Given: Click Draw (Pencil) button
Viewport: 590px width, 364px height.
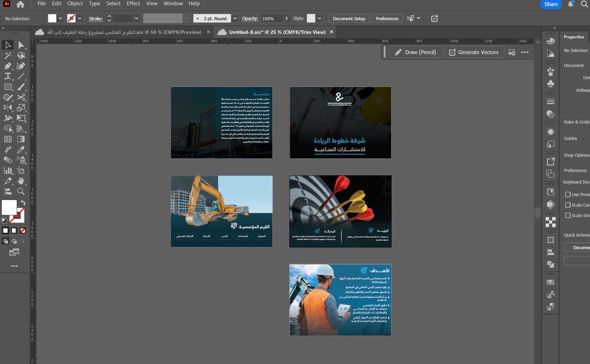Looking at the screenshot, I should click(416, 52).
